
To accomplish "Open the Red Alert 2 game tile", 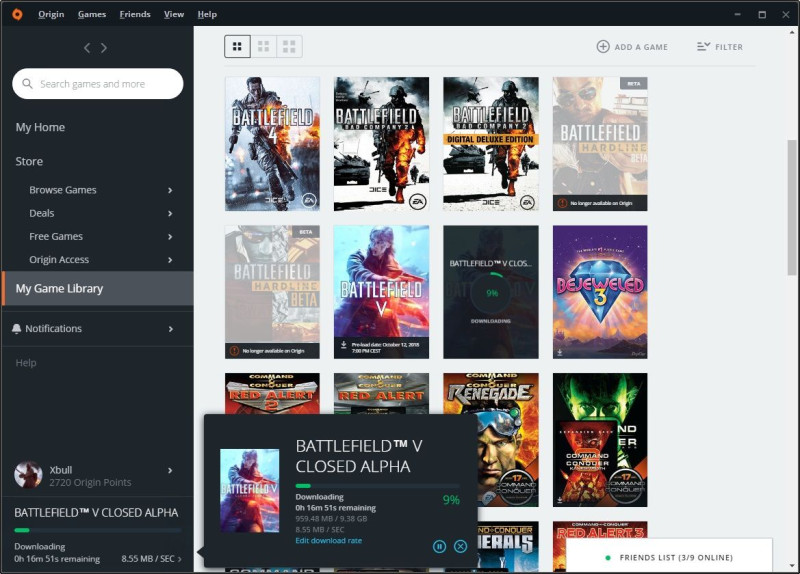I will coord(272,393).
